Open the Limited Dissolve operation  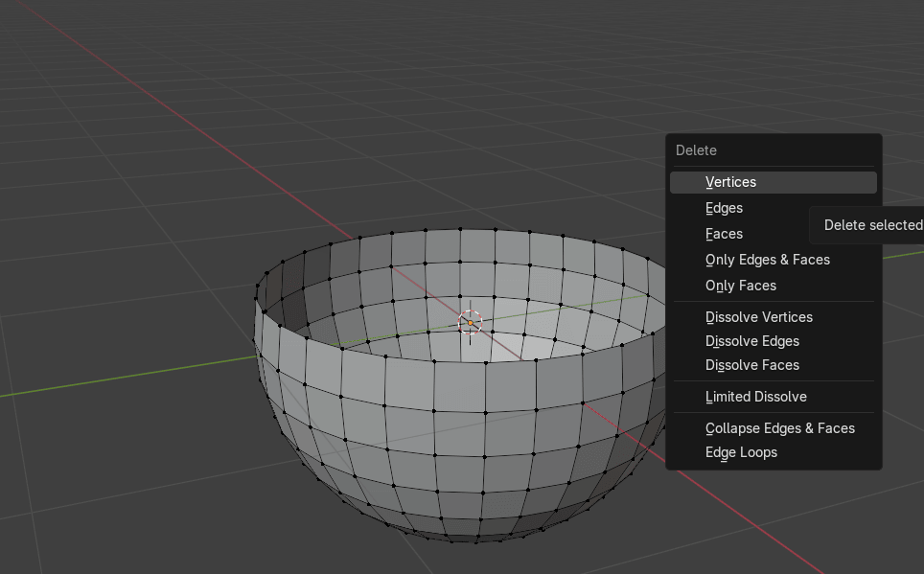pos(755,397)
